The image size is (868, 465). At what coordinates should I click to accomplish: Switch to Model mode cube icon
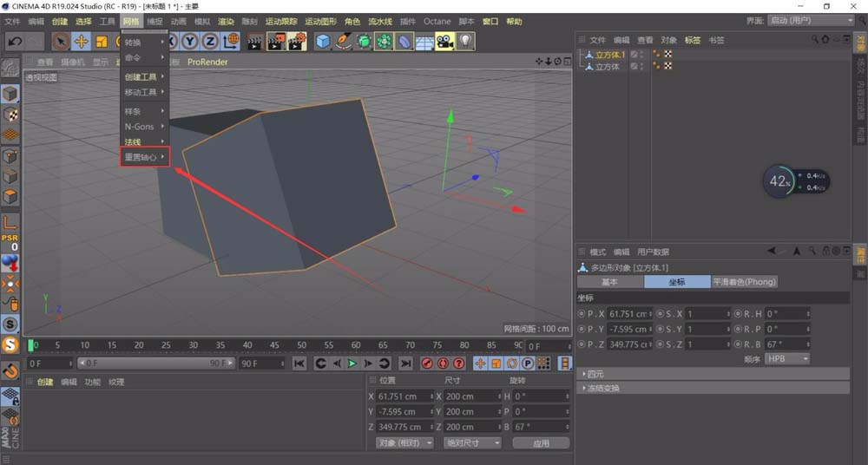pyautogui.click(x=10, y=94)
